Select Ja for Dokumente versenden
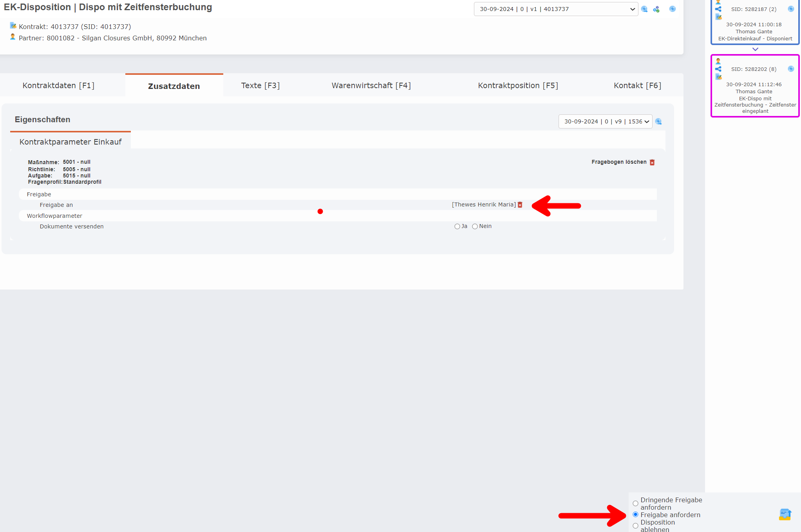This screenshot has width=801, height=532. tap(457, 226)
